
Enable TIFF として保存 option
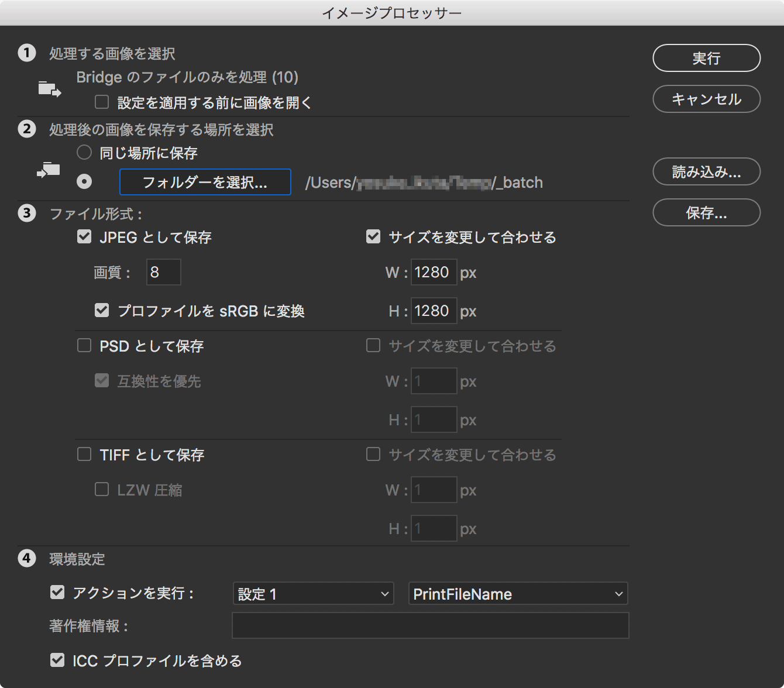(84, 455)
